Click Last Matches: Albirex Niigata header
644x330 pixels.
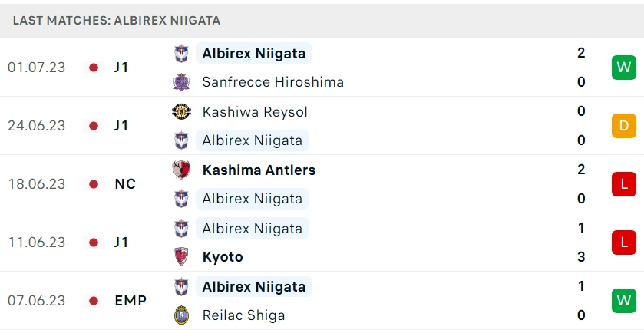(116, 21)
